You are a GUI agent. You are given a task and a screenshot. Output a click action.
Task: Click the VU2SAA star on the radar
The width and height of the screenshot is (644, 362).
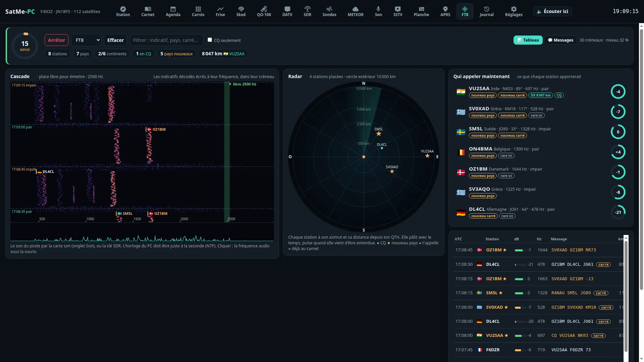[427, 156]
